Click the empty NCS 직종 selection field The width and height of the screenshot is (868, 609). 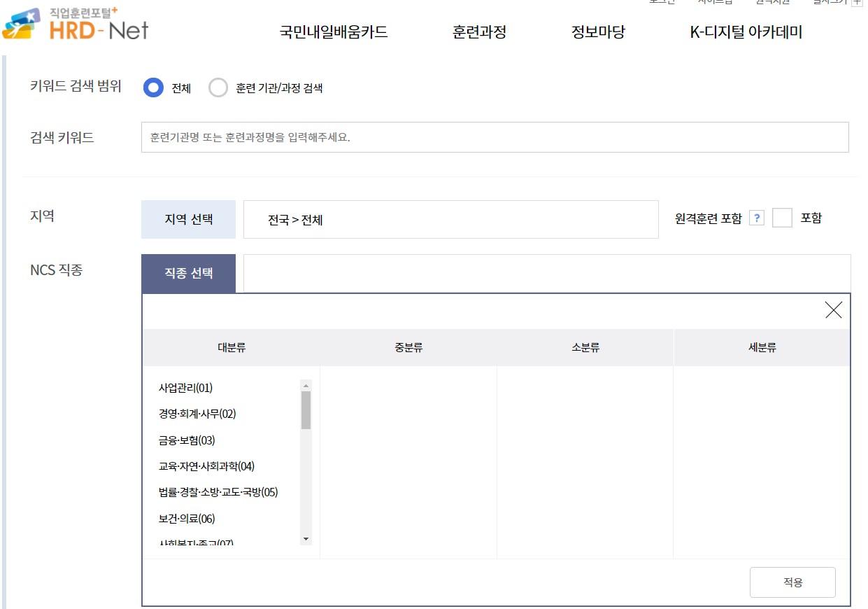click(547, 274)
